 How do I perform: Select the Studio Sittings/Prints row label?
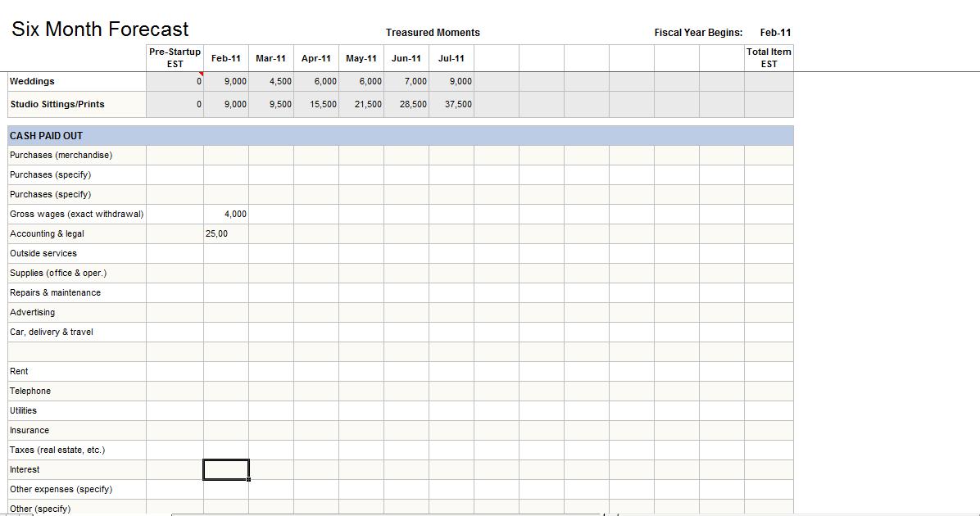(x=74, y=104)
